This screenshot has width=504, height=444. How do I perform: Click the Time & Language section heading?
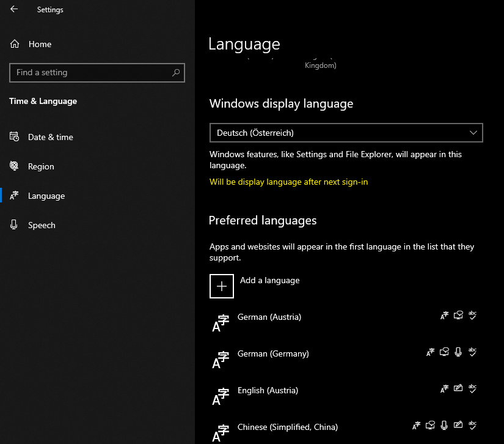coord(43,102)
